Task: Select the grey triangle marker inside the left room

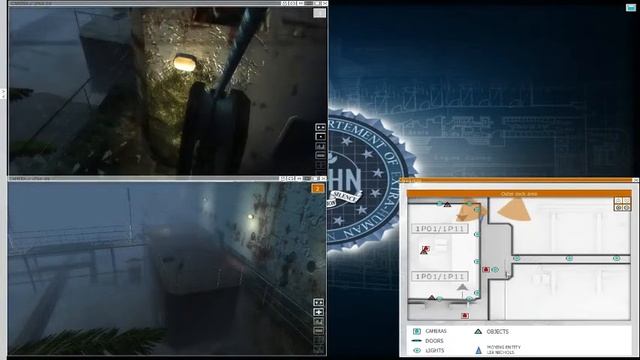Action: pyautogui.click(x=462, y=287)
